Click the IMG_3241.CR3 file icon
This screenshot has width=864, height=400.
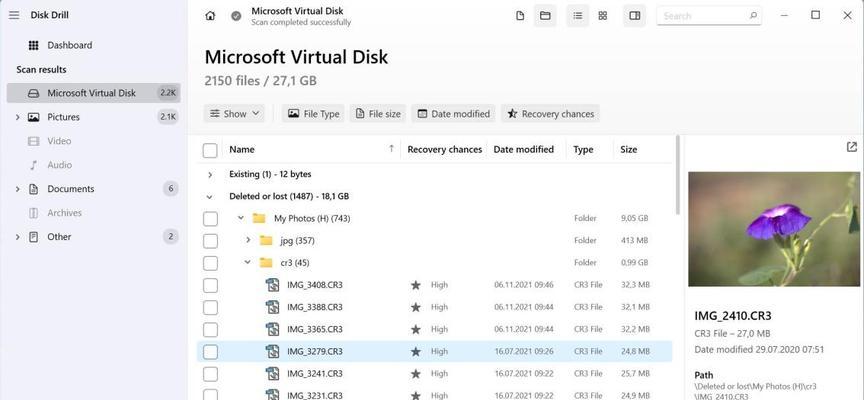(272, 374)
